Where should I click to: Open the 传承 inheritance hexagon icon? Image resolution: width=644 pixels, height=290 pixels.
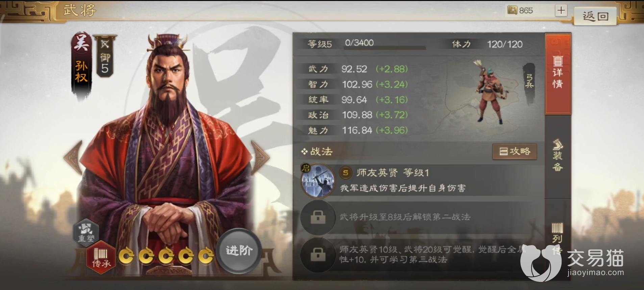(x=101, y=258)
